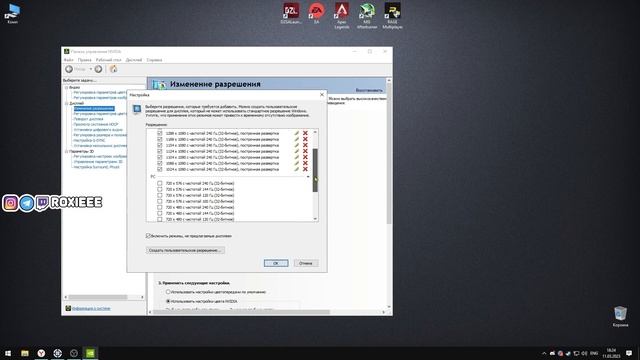The width and height of the screenshot is (640, 360).
Task: Collapse the Дисплей tree node
Action: coord(66,103)
